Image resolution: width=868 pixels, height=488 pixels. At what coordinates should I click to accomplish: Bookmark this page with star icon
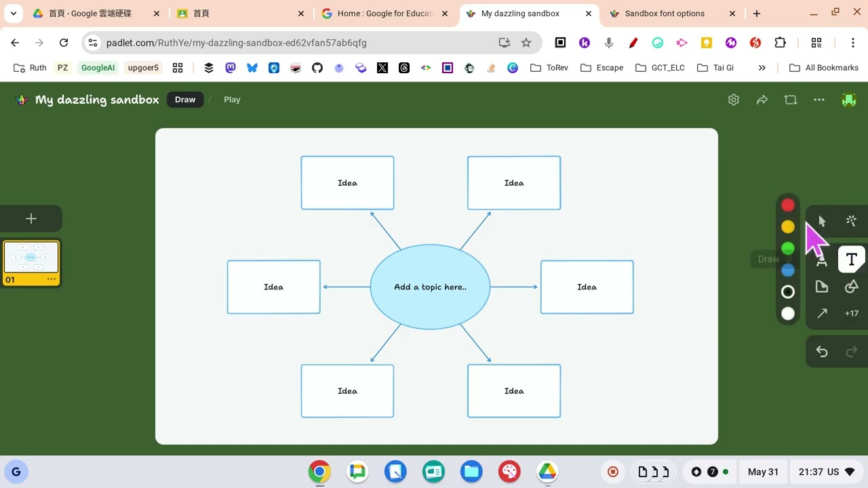click(x=526, y=43)
